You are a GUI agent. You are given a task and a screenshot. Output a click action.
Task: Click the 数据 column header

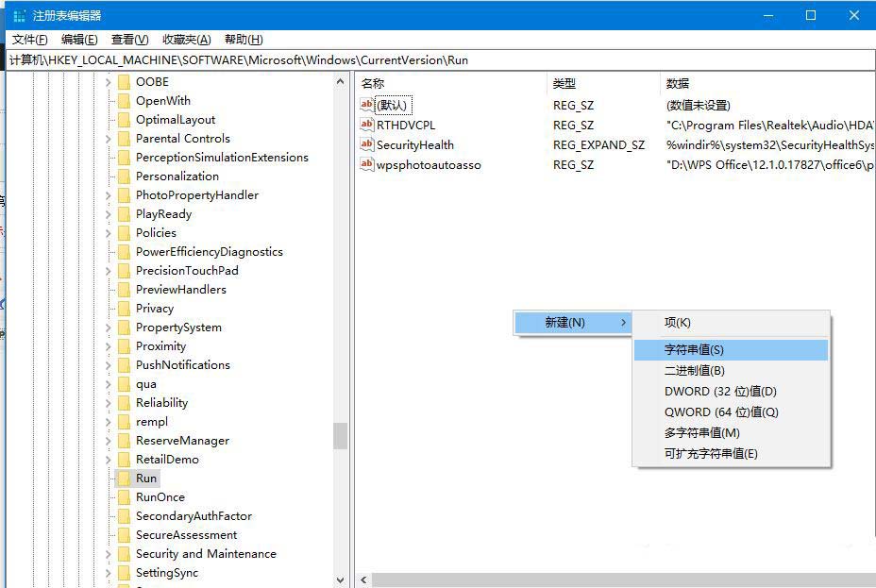pos(677,83)
